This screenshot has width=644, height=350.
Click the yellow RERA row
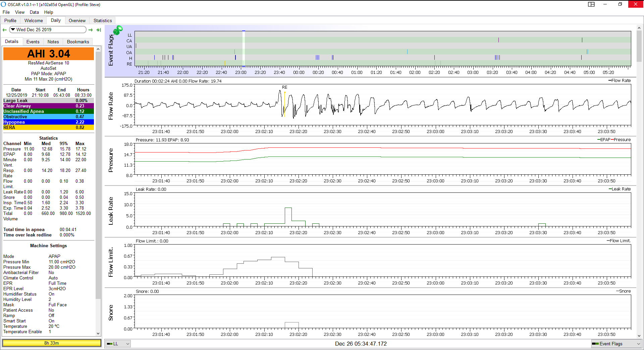[x=49, y=127]
